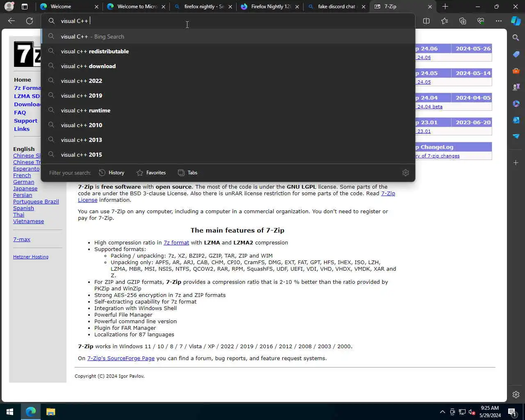
Task: Open the Collections toolbar icon
Action: [463, 21]
